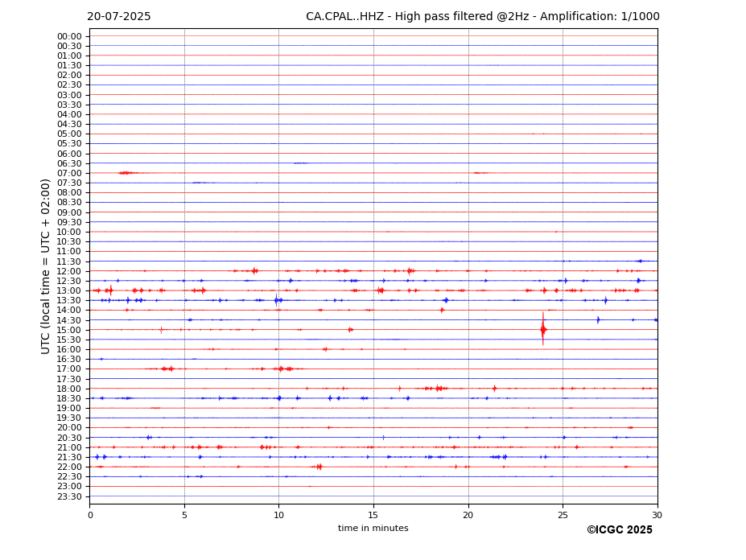Click the 18:30 time row label
This screenshot has width=746, height=560.
click(x=69, y=398)
